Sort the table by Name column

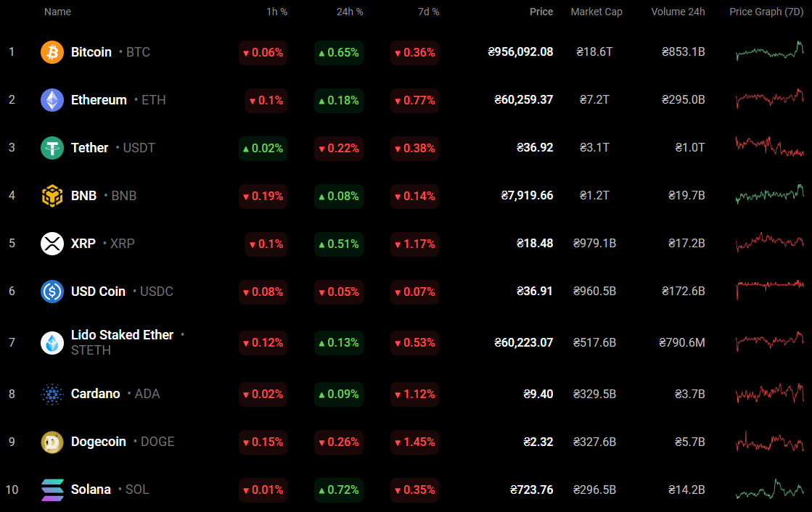pyautogui.click(x=57, y=12)
